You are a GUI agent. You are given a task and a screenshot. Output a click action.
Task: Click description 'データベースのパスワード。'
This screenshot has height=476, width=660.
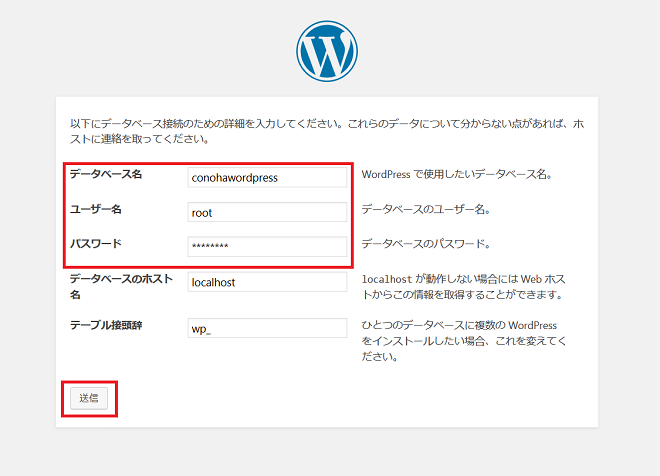point(426,244)
